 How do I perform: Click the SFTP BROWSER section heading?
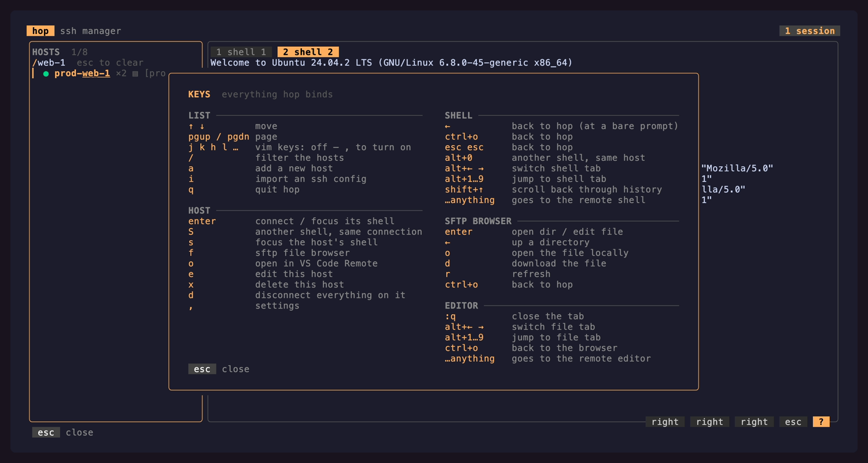coord(478,221)
